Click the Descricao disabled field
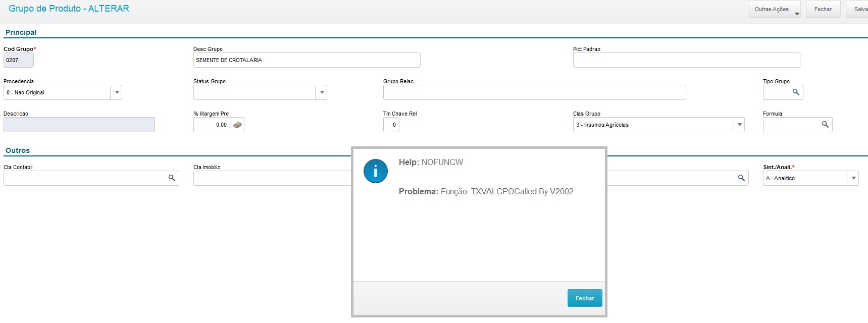Screen dimensions: 868x323 (79, 125)
